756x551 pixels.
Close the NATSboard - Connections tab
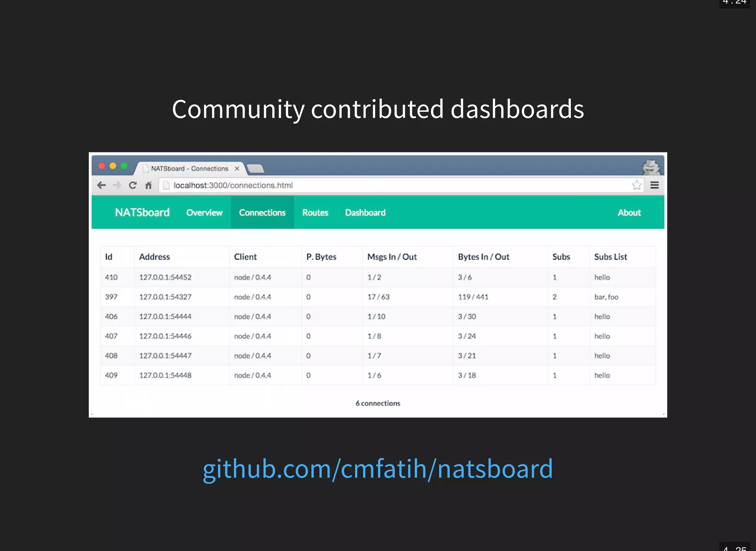pyautogui.click(x=237, y=169)
